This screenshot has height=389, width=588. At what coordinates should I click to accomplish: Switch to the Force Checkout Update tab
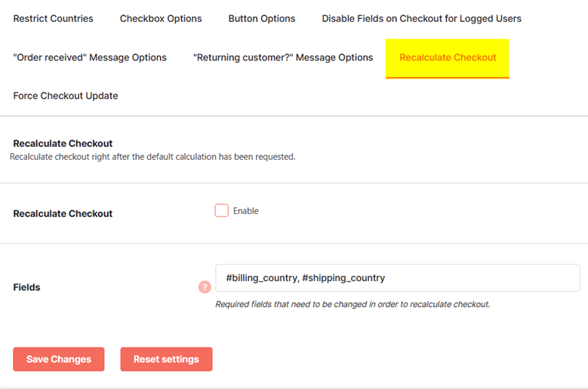tap(66, 96)
